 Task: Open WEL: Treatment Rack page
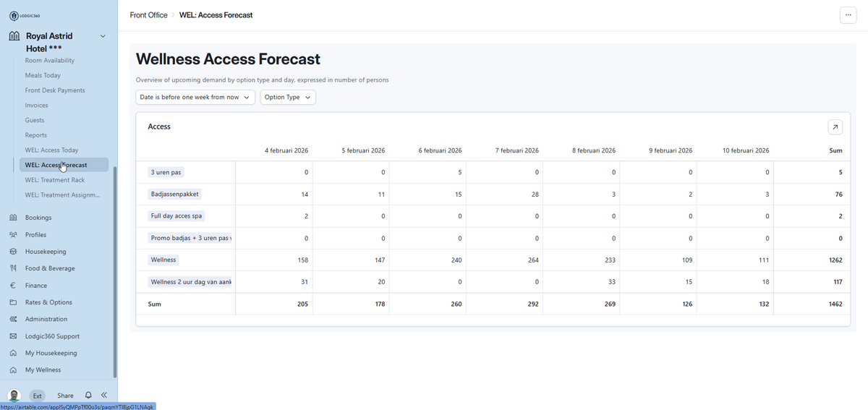[x=55, y=180]
